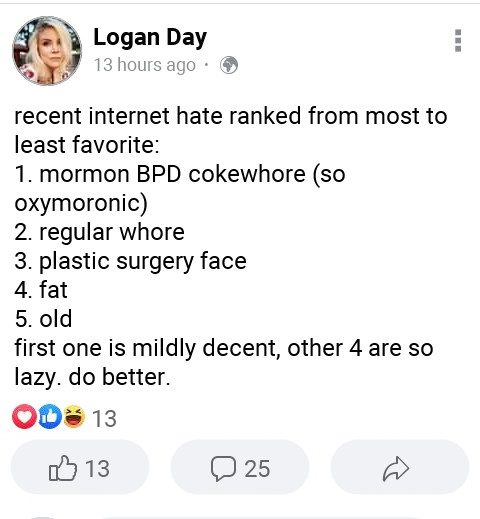Screen dimensions: 480x519
Task: Open the Logan Day profile name link
Action: [x=150, y=37]
